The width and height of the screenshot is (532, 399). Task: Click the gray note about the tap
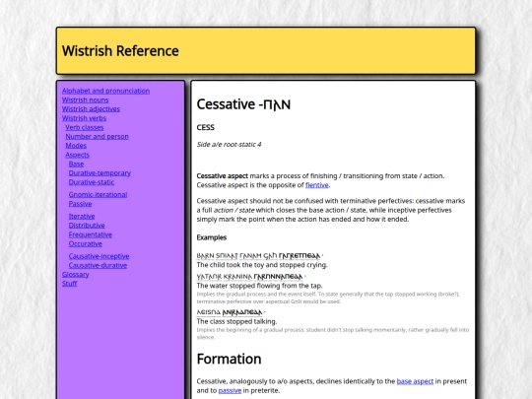[x=328, y=298]
